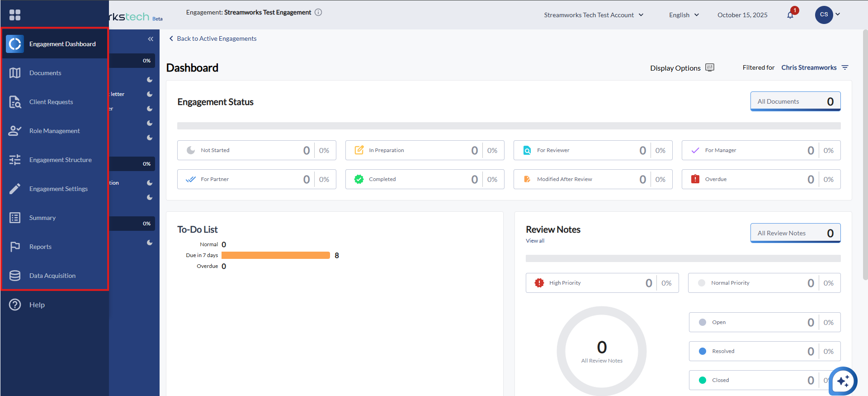Viewport: 868px width, 396px height.
Task: Go to Engagement Settings in sidebar
Action: coord(58,189)
